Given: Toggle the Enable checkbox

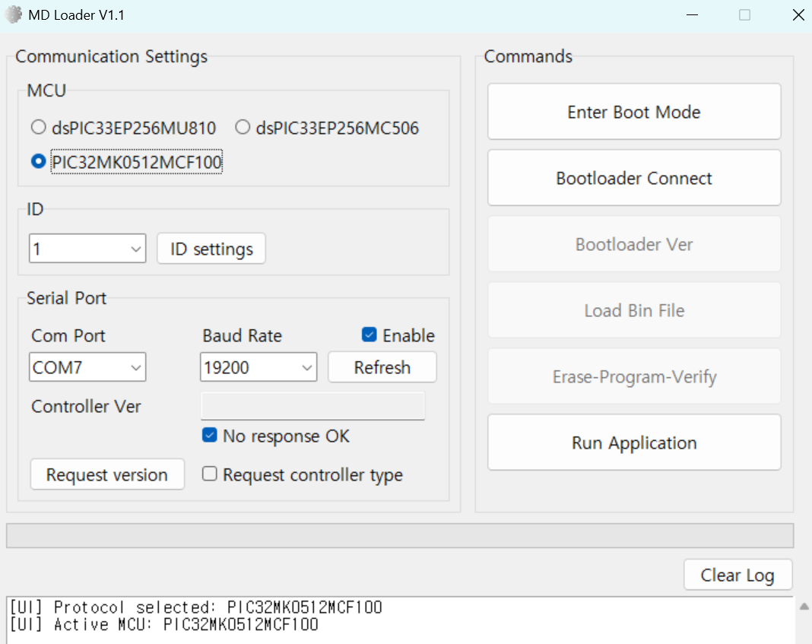Looking at the screenshot, I should [x=370, y=335].
